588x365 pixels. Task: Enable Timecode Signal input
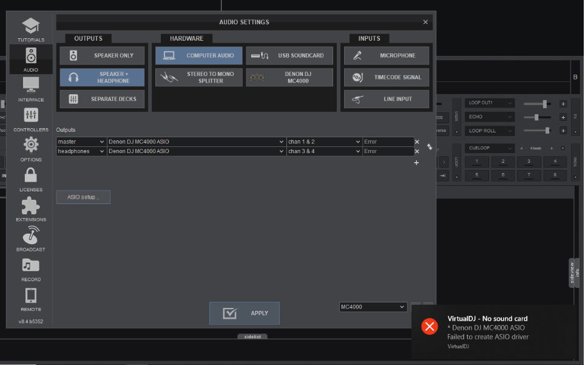[387, 77]
